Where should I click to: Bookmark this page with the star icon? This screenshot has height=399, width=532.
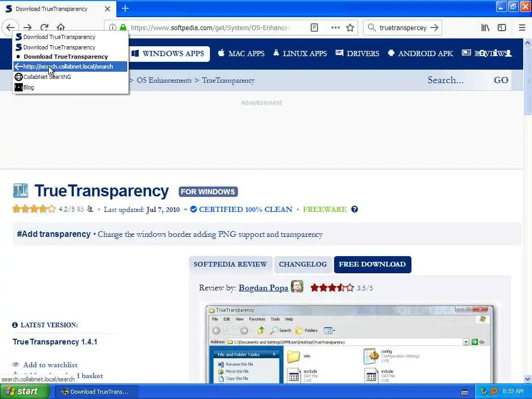[x=350, y=28]
